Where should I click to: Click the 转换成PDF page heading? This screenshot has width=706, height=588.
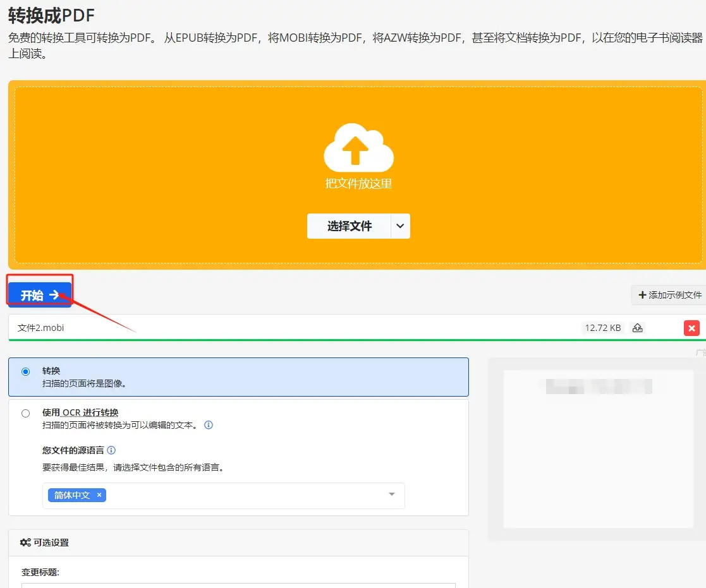51,15
